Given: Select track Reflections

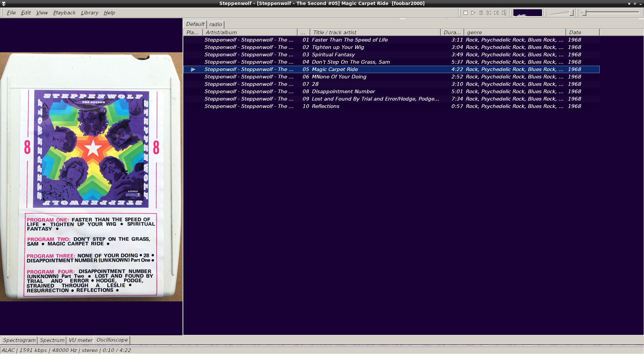Looking at the screenshot, I should click(391, 106).
